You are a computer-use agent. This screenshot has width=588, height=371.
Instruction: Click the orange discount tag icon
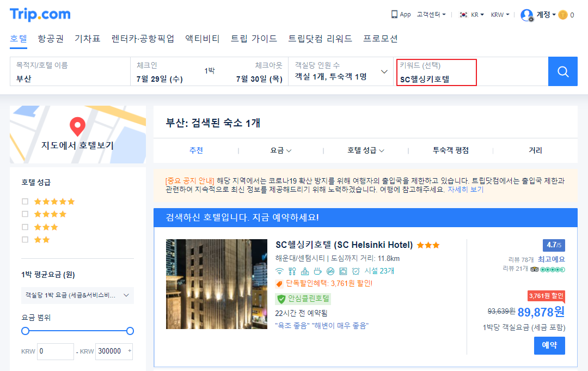(x=279, y=284)
